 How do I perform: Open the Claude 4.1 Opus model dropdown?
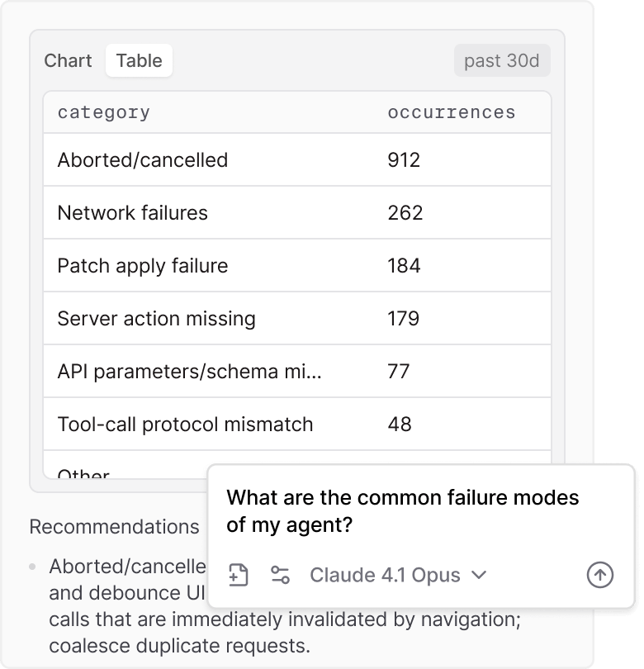pyautogui.click(x=398, y=575)
